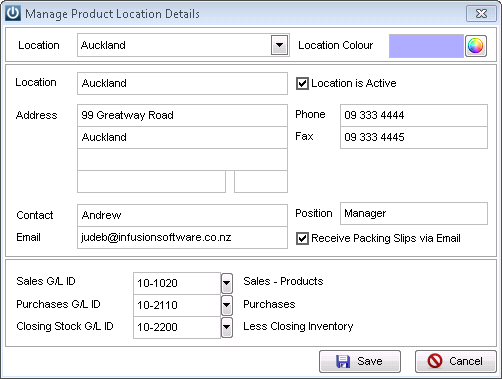Click second address line containing Auckland

(182, 137)
